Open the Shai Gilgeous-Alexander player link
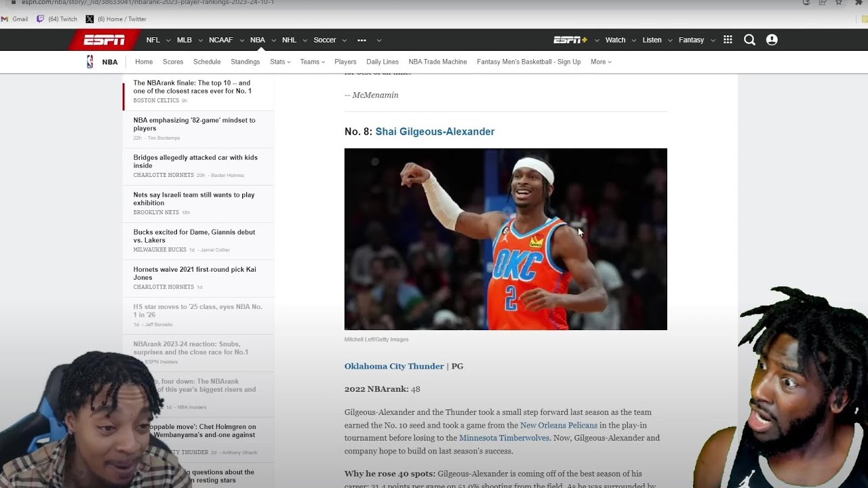 [435, 131]
